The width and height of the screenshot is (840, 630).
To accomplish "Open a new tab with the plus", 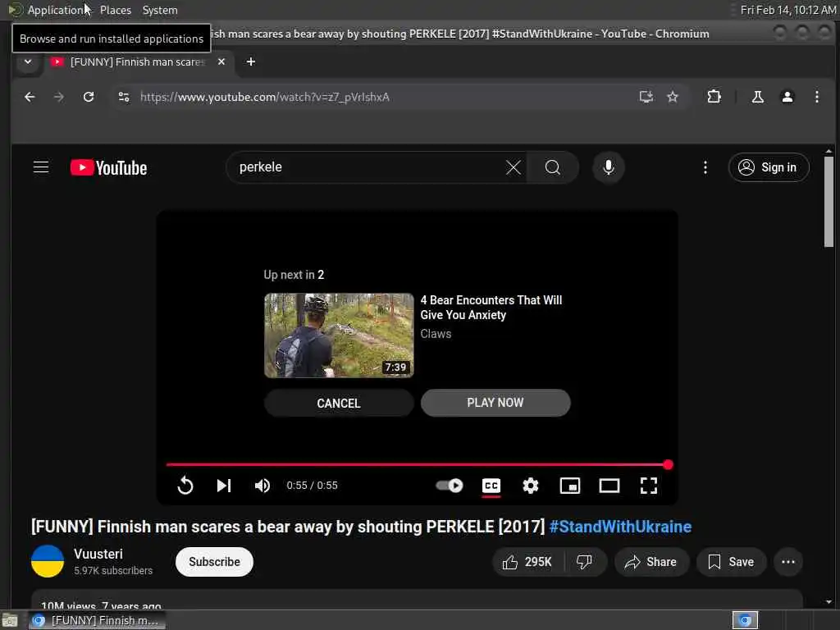I will click(251, 62).
